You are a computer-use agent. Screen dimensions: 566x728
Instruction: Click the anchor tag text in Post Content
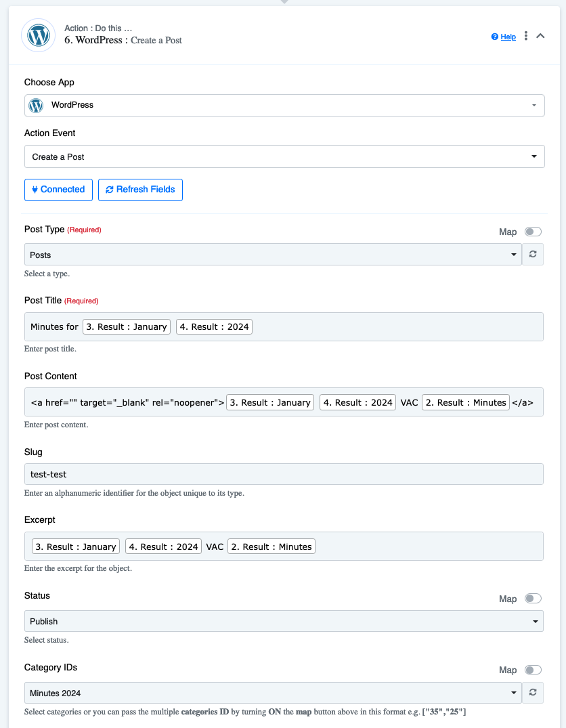128,402
